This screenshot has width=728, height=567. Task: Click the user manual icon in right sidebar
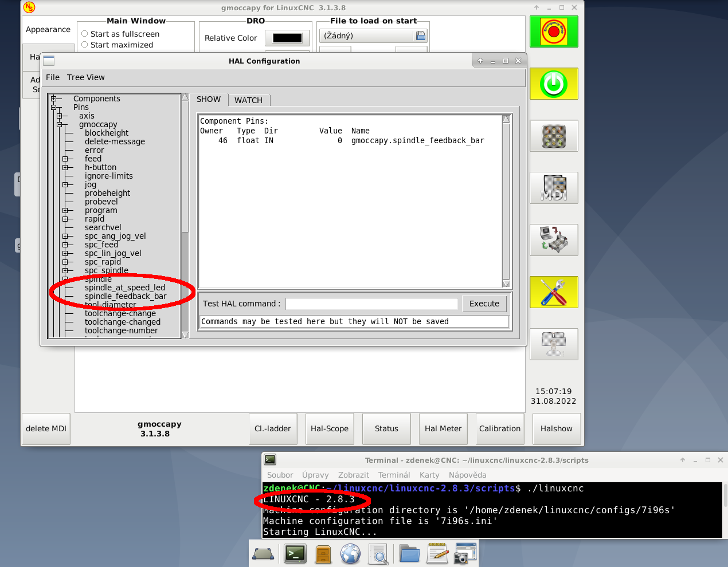[x=554, y=344]
